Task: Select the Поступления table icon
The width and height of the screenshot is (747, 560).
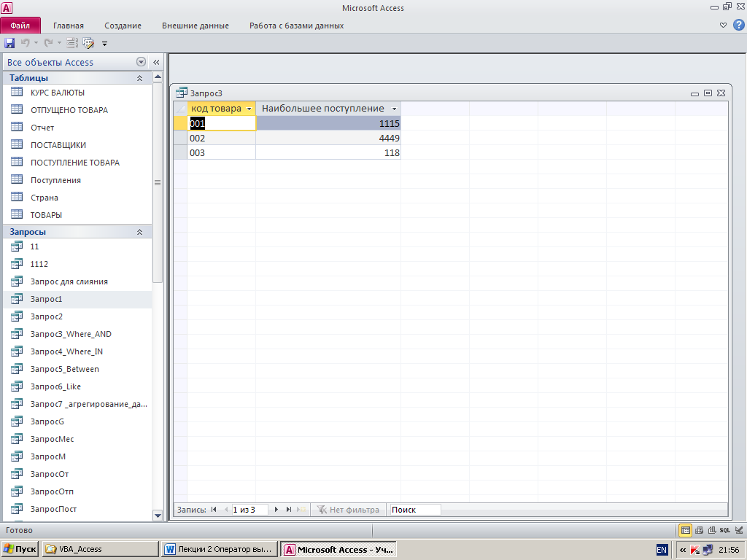Action: point(18,179)
